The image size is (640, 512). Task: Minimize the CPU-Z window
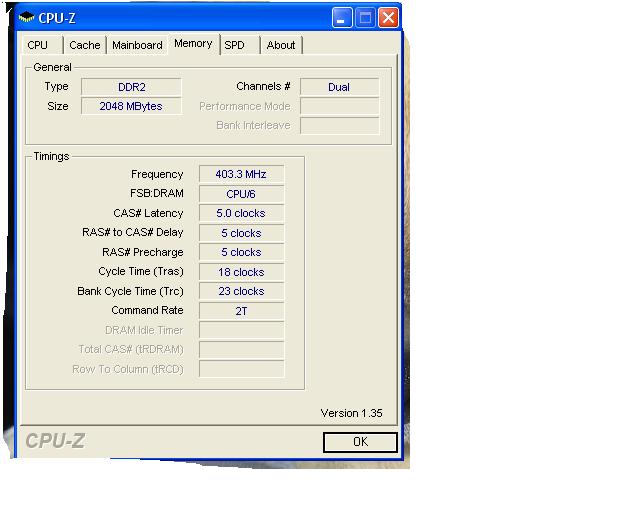(342, 18)
